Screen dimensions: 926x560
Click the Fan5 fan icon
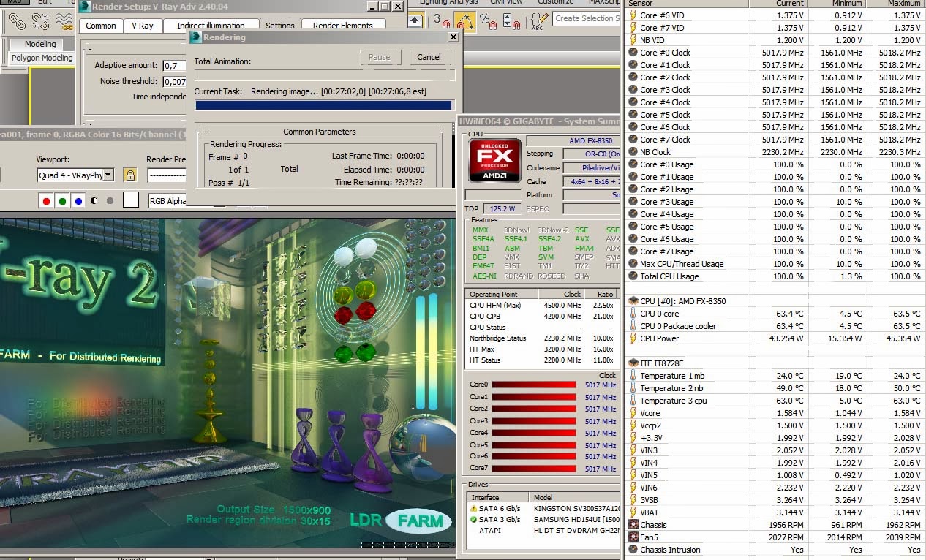click(633, 537)
